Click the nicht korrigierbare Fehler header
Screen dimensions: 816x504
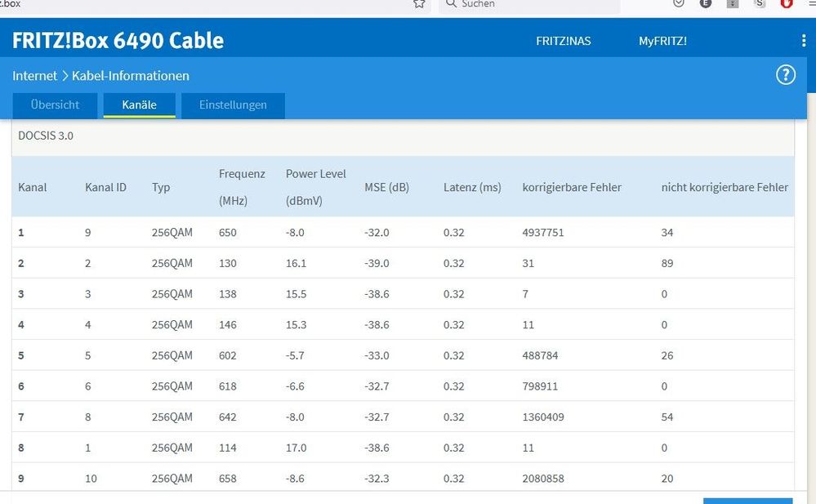pyautogui.click(x=725, y=187)
